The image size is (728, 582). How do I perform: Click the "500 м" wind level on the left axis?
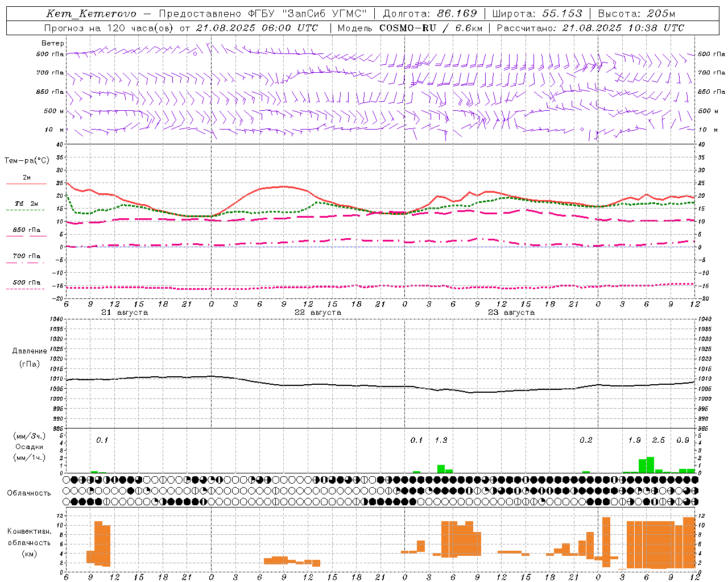[x=54, y=111]
